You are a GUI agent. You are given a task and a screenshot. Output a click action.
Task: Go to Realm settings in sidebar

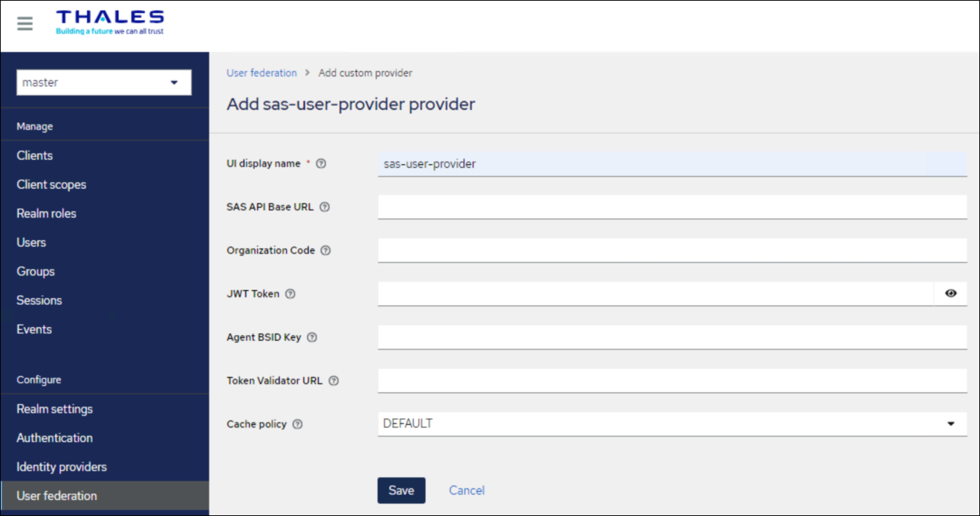(55, 409)
